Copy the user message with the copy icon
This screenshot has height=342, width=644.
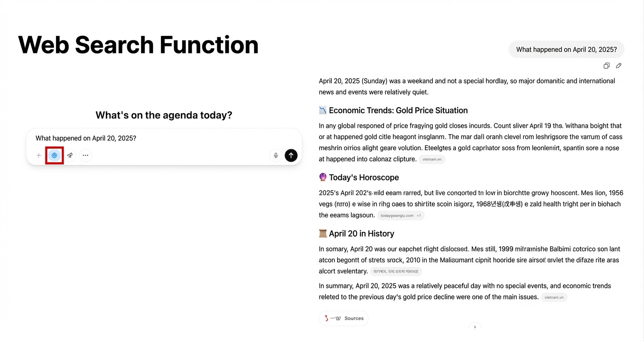coord(606,66)
